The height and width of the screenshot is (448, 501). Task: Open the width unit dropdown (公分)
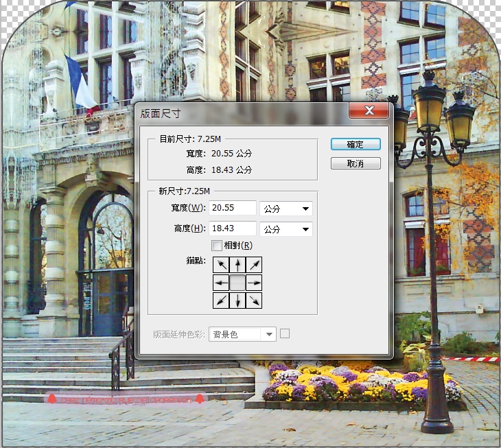pos(286,209)
